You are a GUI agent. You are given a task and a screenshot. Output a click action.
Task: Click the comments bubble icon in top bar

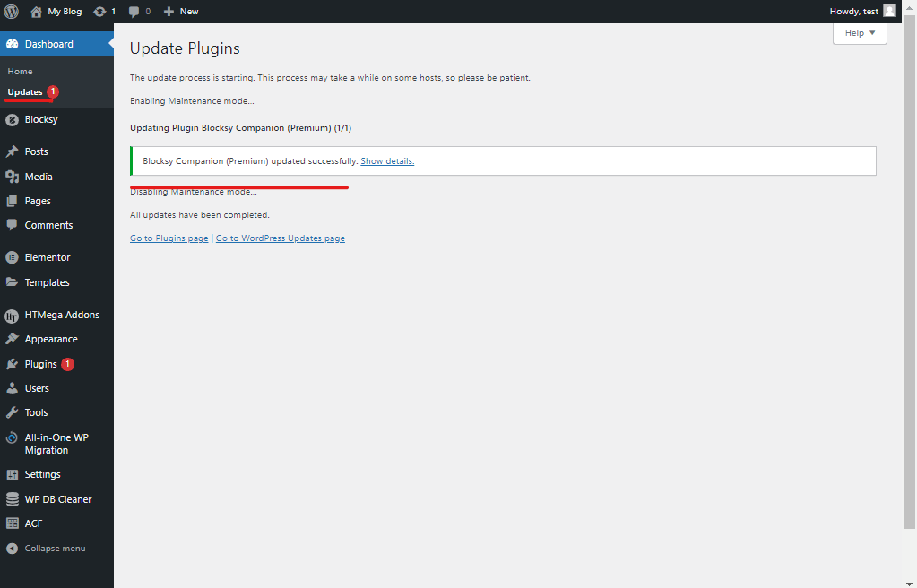(134, 12)
